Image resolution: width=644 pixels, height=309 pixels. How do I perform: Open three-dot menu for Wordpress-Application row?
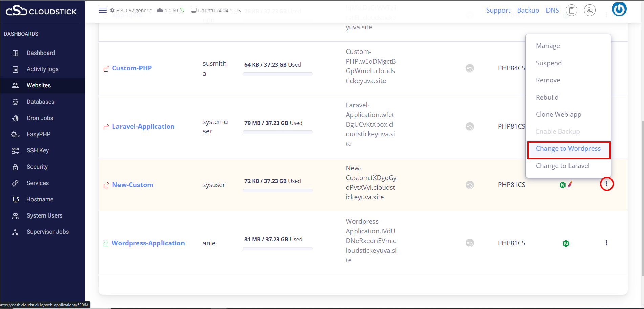pyautogui.click(x=606, y=243)
